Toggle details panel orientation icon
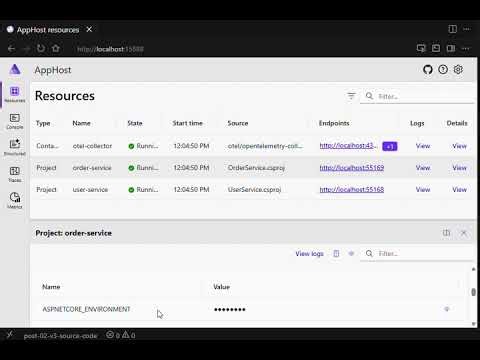The height and width of the screenshot is (360, 480). pos(446,233)
